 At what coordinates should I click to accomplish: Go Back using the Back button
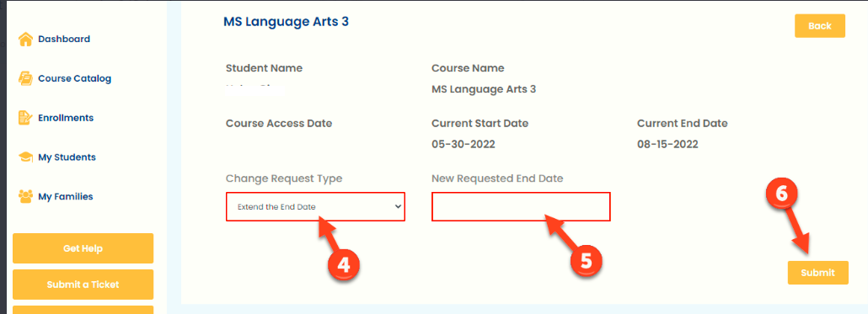pyautogui.click(x=820, y=26)
